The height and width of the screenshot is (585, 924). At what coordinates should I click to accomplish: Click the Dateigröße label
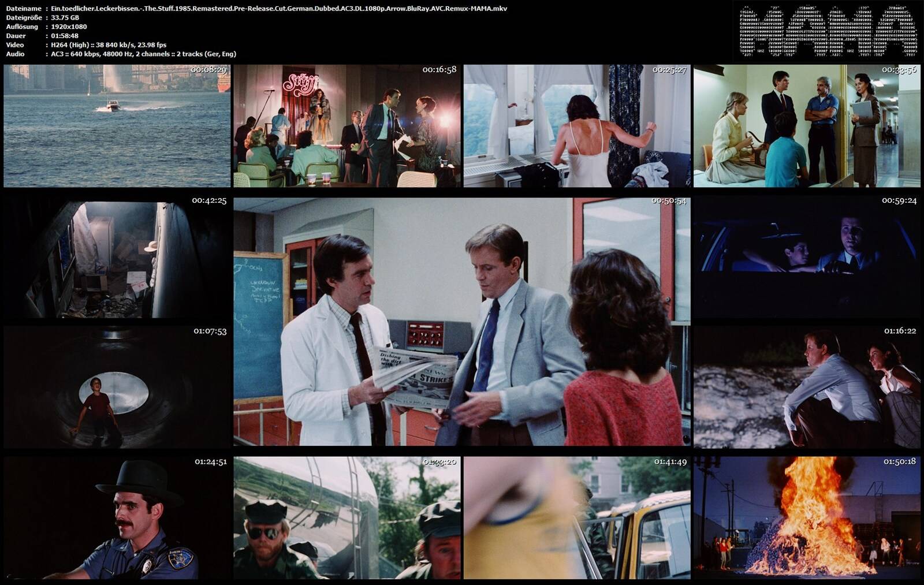tap(24, 18)
